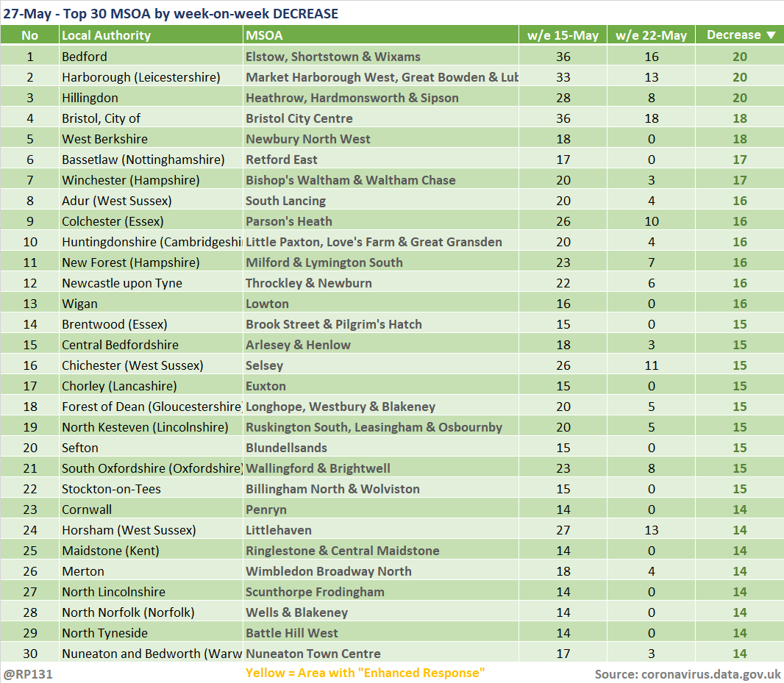Click 'Ringlestone & Central Maidstone' cell
Viewport: 784px width, 683px height.
[381, 551]
